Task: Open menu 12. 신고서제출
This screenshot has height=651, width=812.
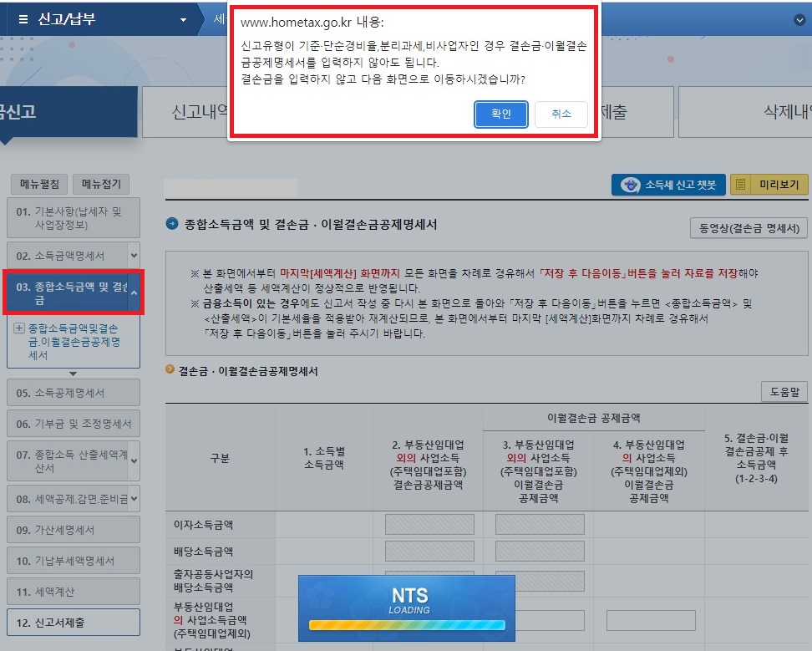Action: point(73,622)
